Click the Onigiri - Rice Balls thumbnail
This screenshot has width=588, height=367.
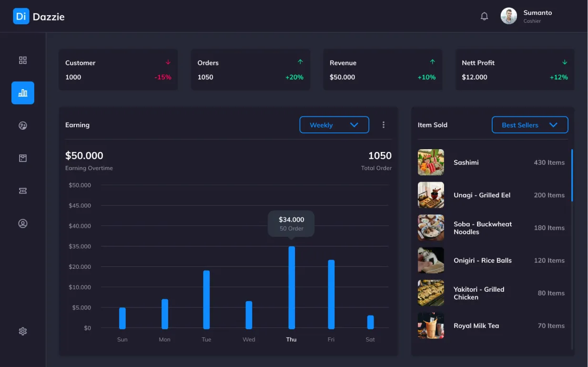pos(431,260)
